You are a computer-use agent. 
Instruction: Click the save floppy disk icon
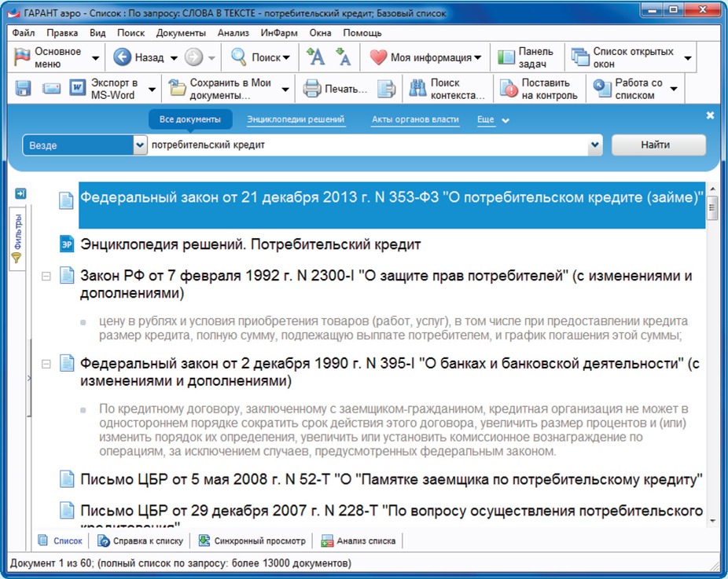pos(23,89)
